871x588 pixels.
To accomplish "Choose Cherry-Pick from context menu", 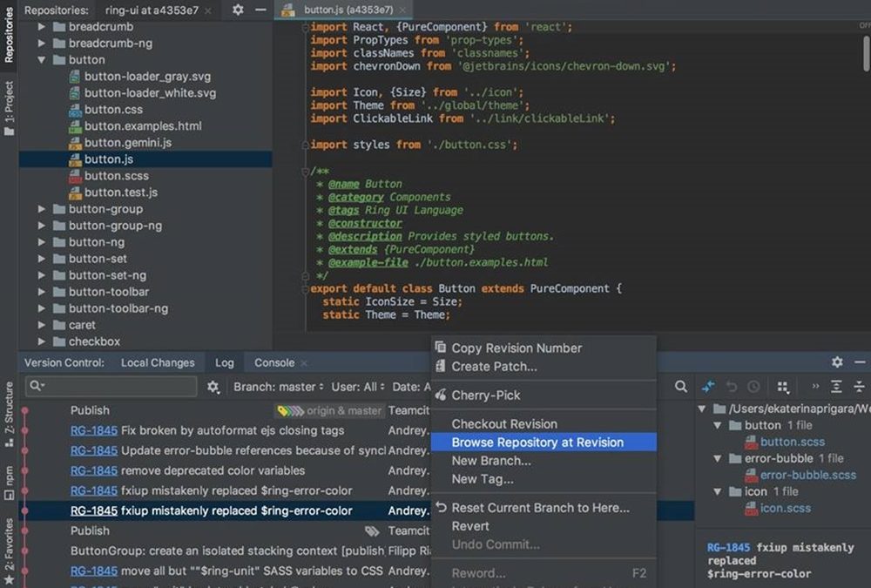I will point(544,395).
